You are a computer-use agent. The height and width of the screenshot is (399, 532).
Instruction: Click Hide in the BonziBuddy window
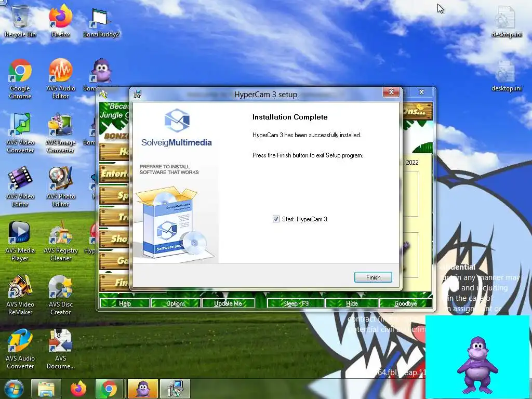(352, 303)
